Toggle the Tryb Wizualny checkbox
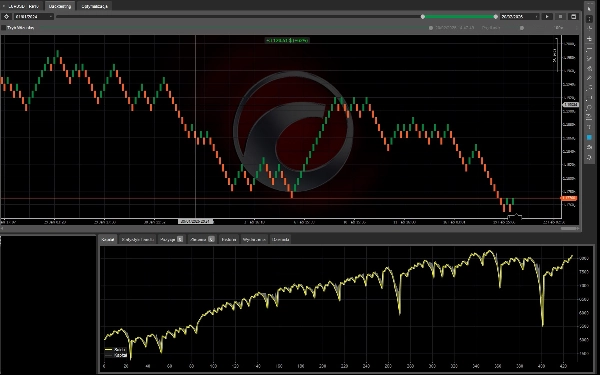Viewport: 600px width, 375px height. coord(3,28)
